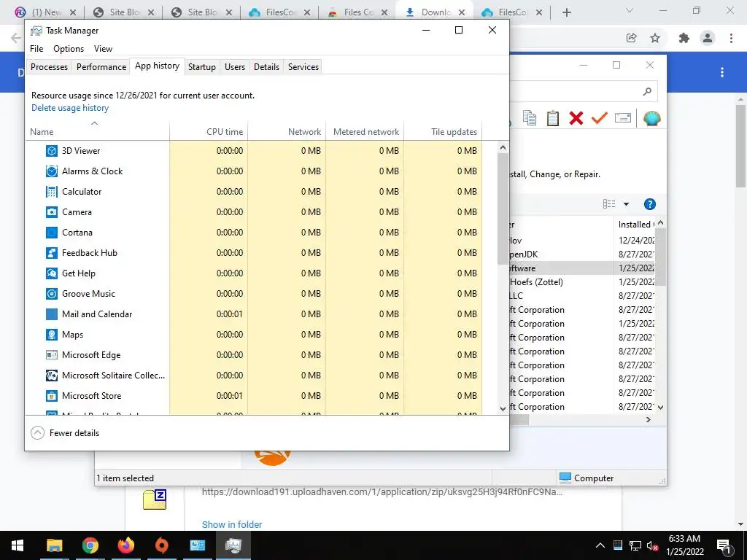Screen dimensions: 747x560
Task: Click the Microsoft Edge app icon
Action: [x=52, y=355]
